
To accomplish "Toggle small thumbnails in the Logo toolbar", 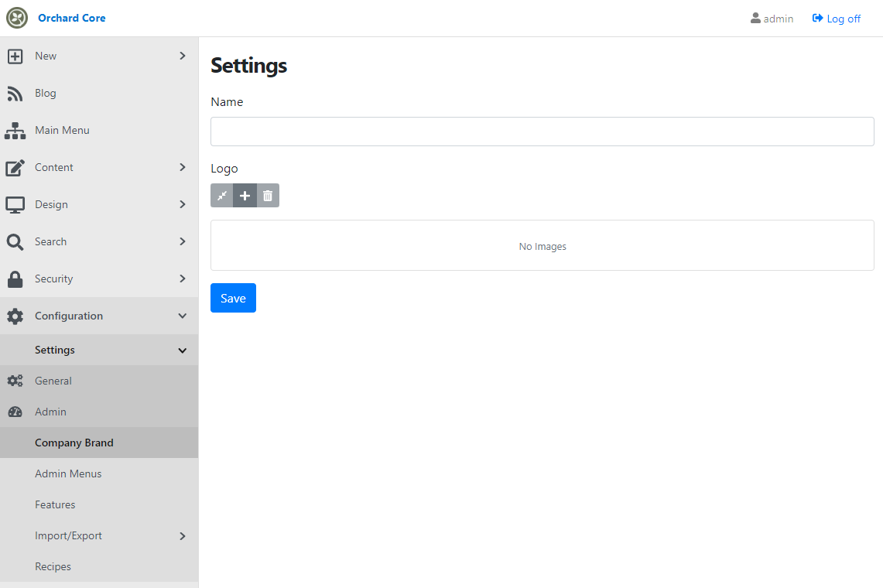I will tap(222, 196).
